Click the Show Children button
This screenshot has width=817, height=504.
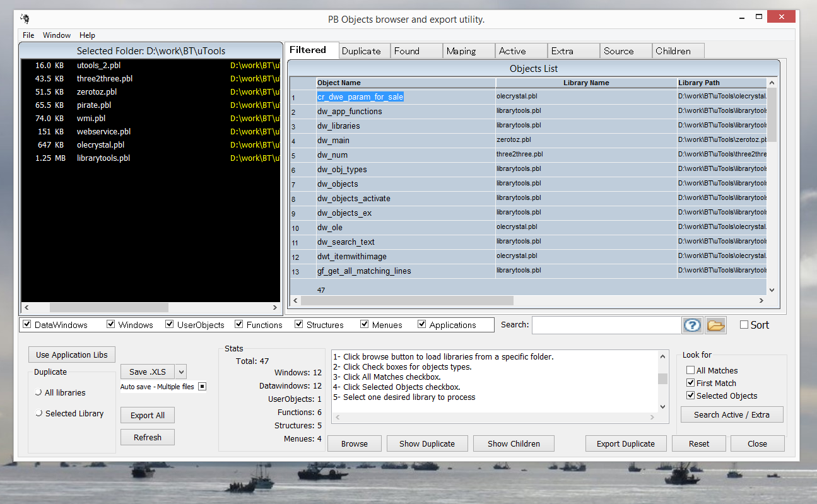pos(514,443)
